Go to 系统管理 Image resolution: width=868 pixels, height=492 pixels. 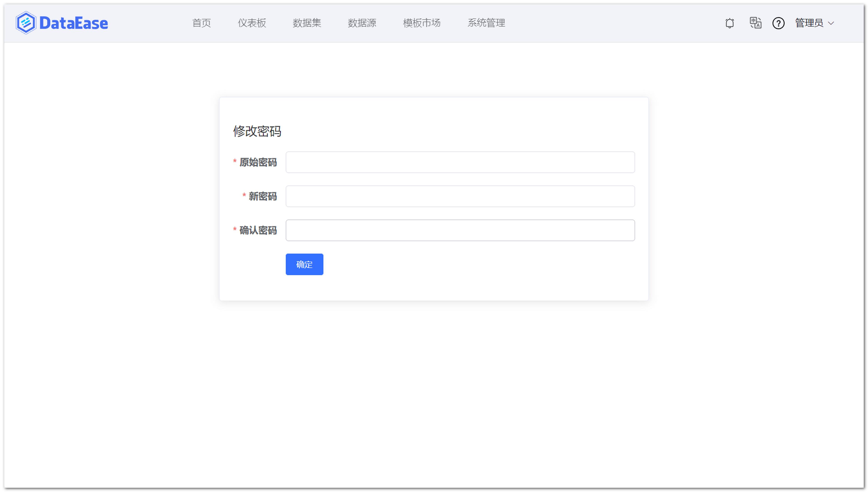486,23
